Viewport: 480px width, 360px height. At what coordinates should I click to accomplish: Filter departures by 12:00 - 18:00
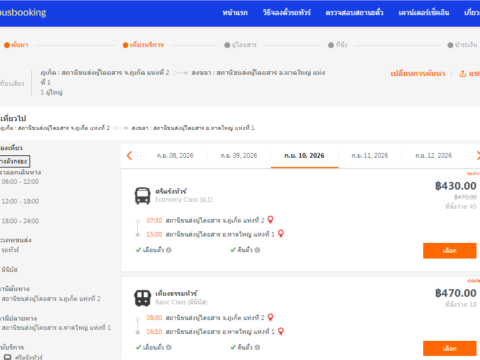pos(20,201)
